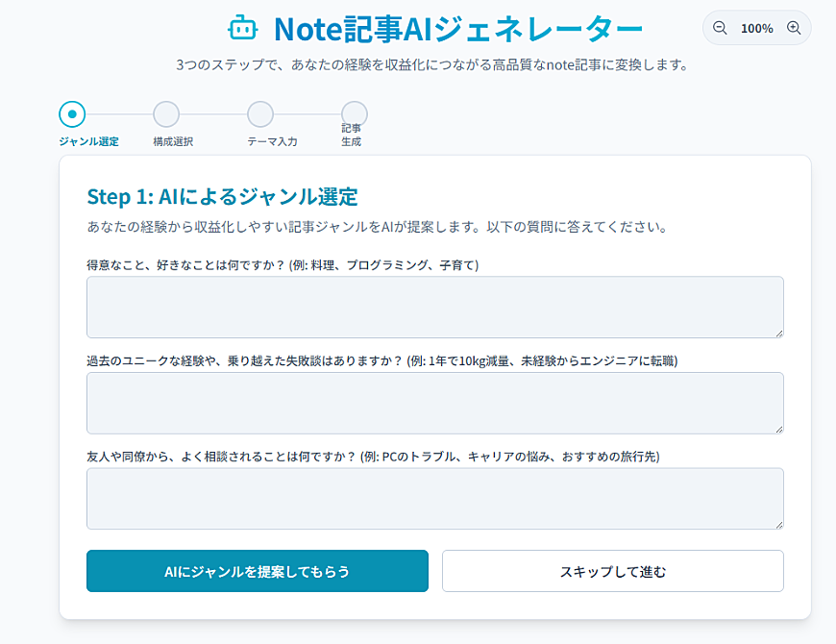
Task: Click the resize handle of the first text area
Action: coord(779,334)
